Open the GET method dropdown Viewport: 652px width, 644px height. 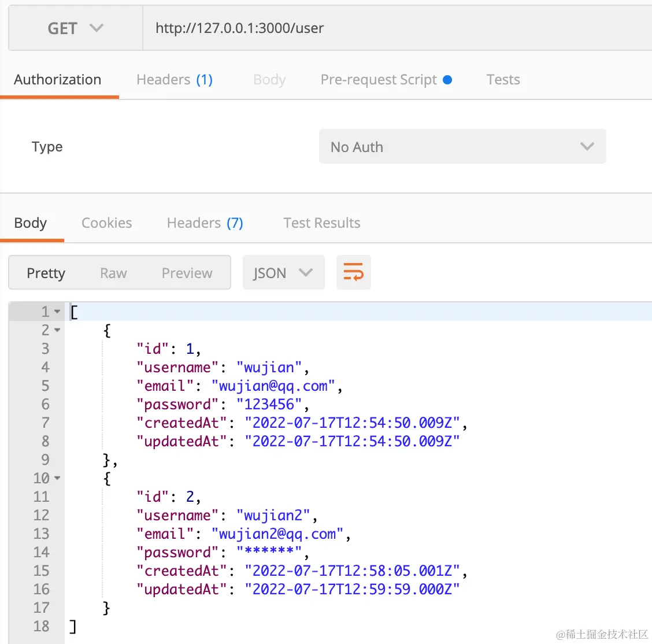point(76,28)
